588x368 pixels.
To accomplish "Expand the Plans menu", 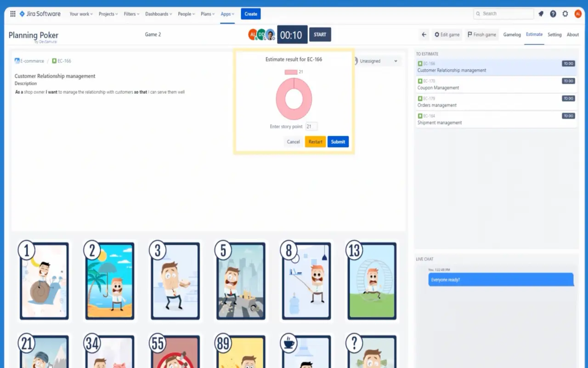I will [x=208, y=14].
